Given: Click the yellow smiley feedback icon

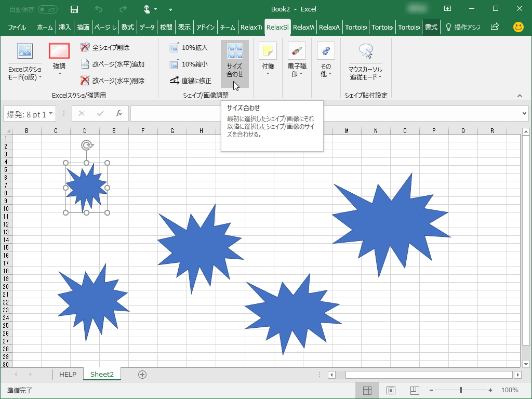Looking at the screenshot, I should [x=518, y=27].
